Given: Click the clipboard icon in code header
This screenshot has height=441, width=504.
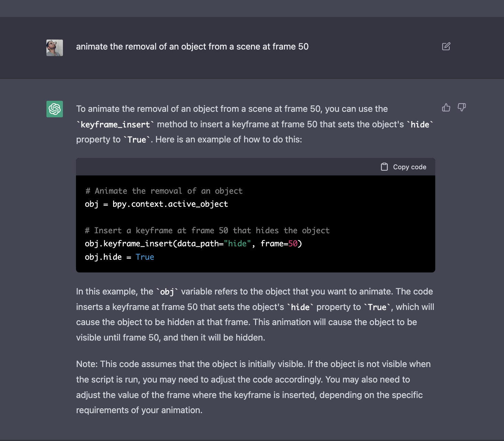Looking at the screenshot, I should click(384, 167).
